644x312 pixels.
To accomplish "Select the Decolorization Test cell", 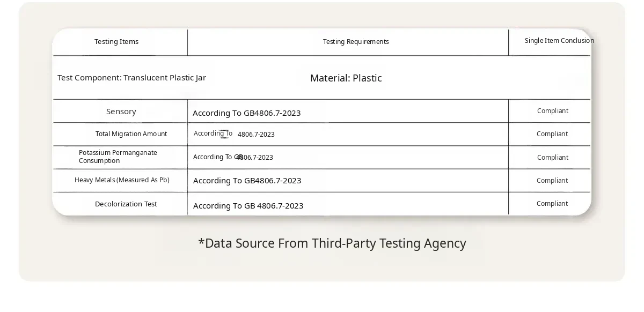I will coord(126,204).
